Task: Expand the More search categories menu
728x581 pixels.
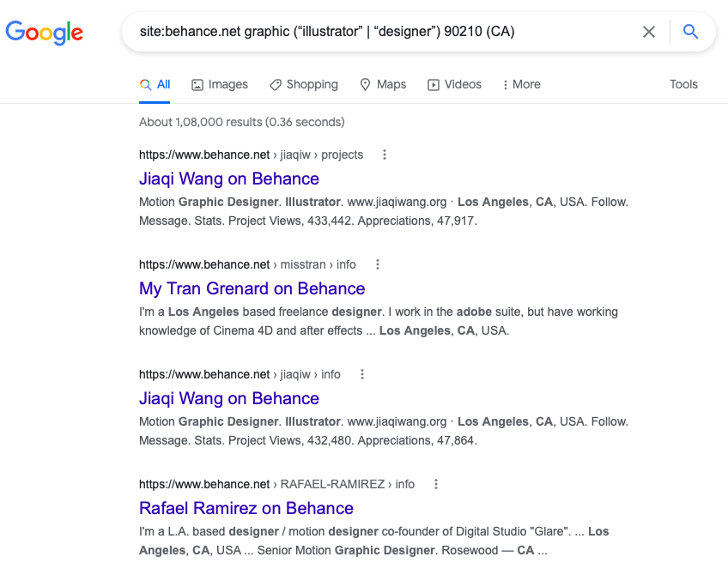Action: click(521, 84)
